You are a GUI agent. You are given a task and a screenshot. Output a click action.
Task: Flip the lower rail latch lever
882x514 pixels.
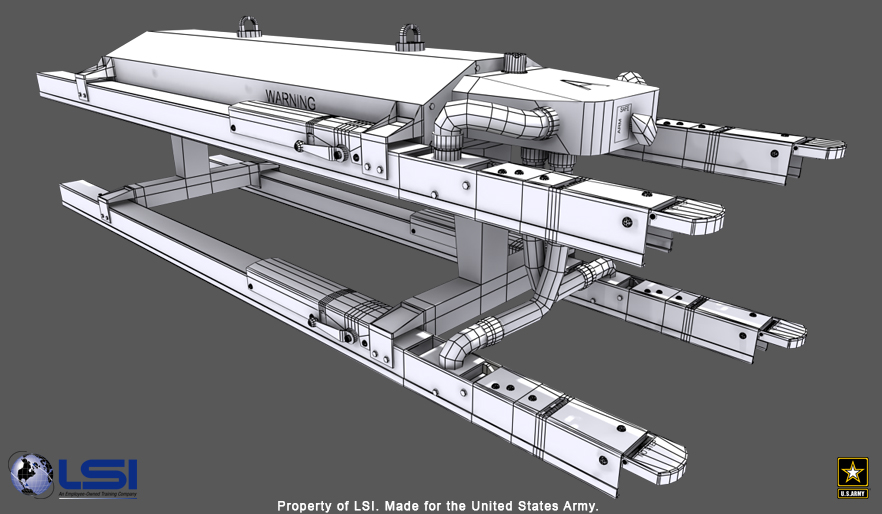[331, 326]
